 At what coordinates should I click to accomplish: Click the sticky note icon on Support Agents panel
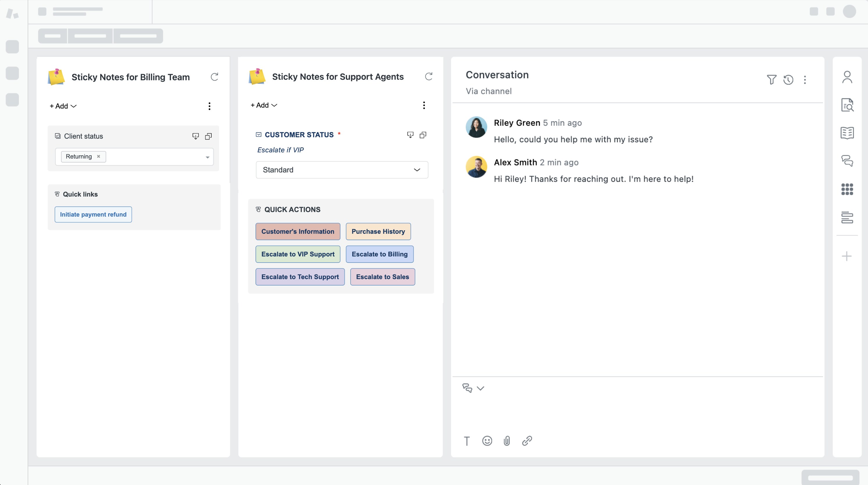pyautogui.click(x=257, y=76)
